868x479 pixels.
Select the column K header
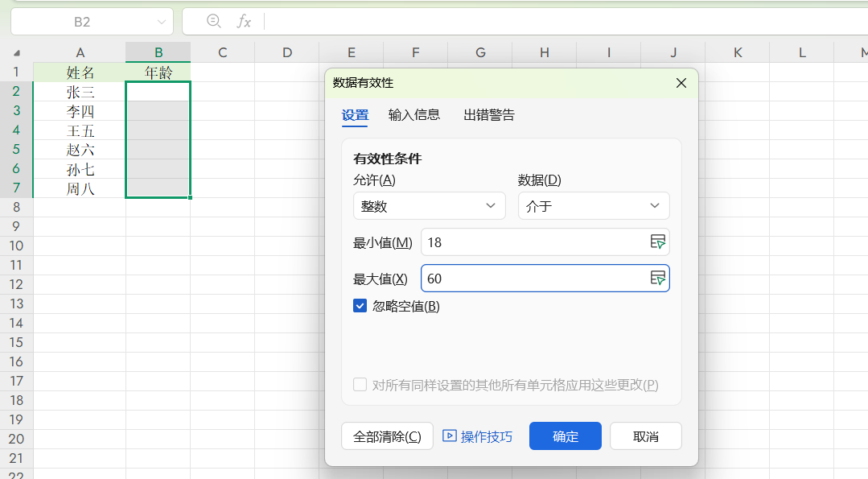[x=738, y=52]
